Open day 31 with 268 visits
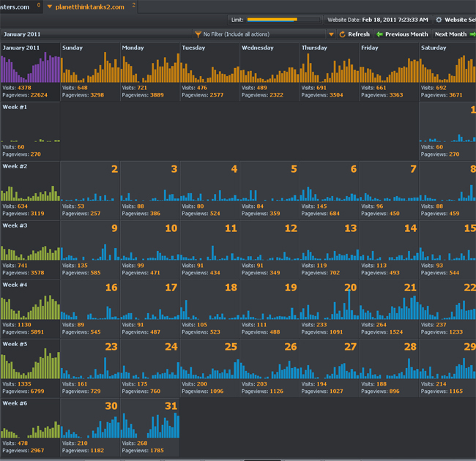Viewport: 476px width, 461px height. 150,427
